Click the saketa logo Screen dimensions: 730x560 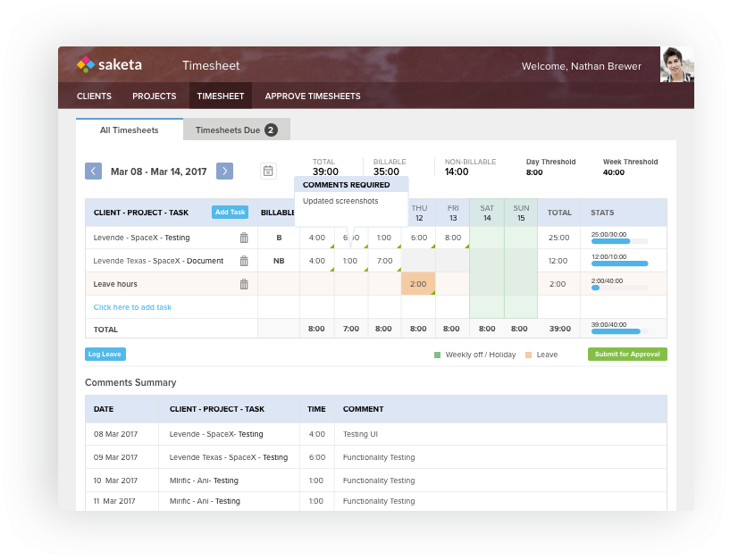tap(109, 64)
